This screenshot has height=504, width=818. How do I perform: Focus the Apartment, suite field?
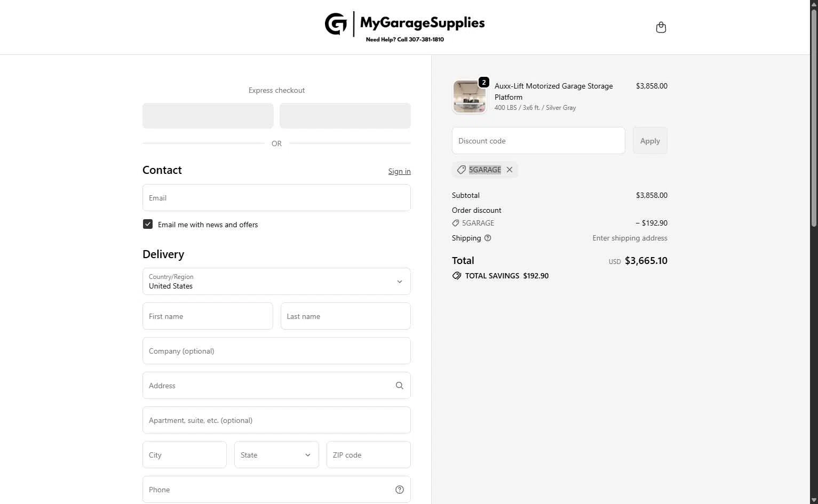[276, 420]
